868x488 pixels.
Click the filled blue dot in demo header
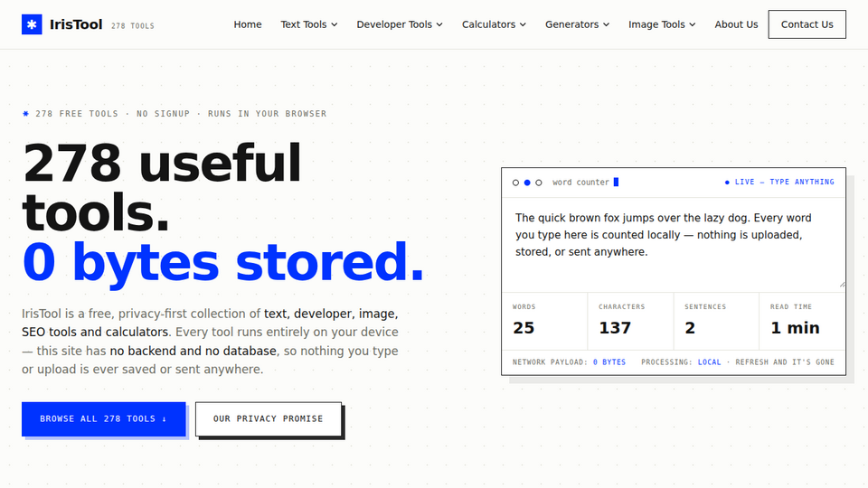tap(527, 183)
